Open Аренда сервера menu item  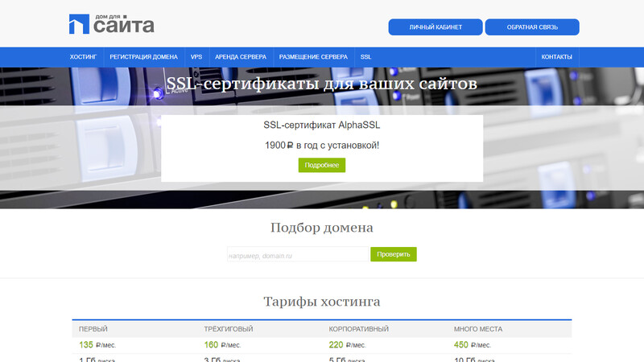[241, 57]
